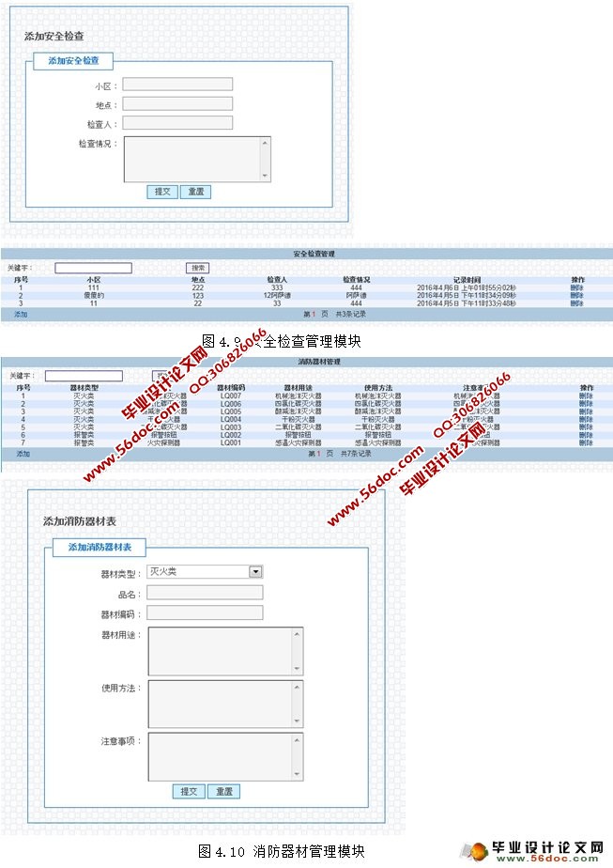Viewport: 613px width, 868px height.
Task: Click scroll-up arrow of 器材用途 text area
Action: pyautogui.click(x=297, y=634)
